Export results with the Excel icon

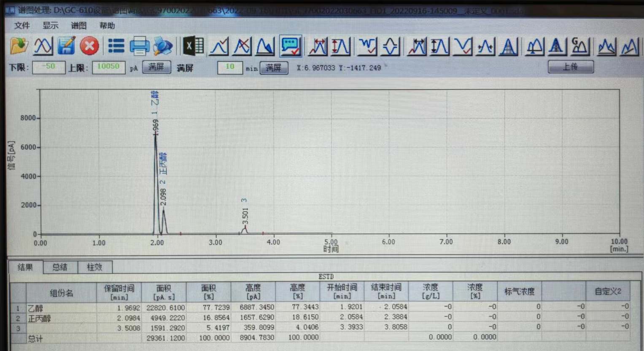194,46
